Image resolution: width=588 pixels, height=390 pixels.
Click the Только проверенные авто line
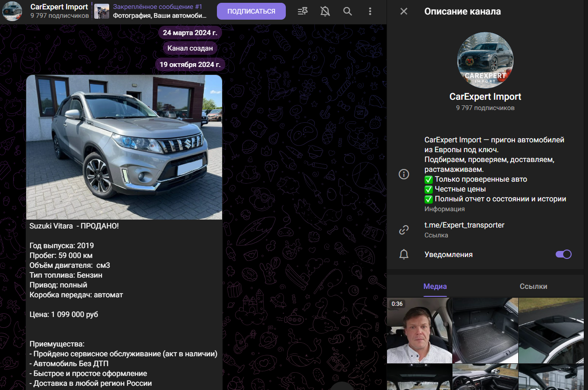pos(476,179)
